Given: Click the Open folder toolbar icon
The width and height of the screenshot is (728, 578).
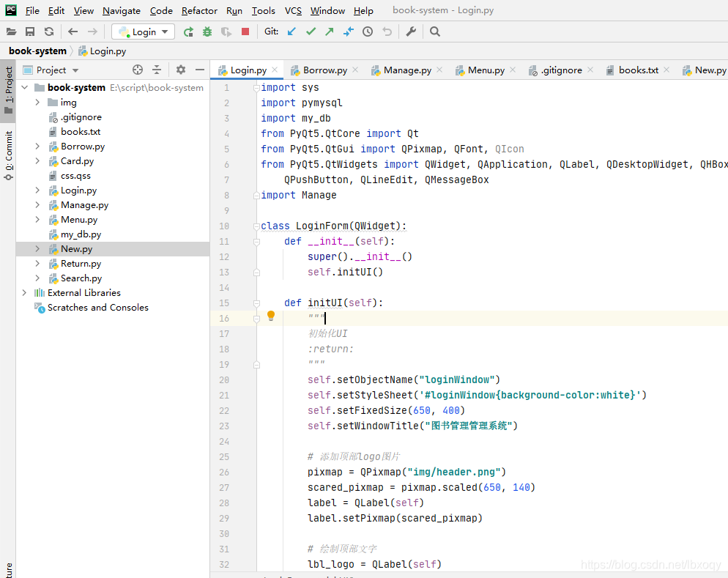Looking at the screenshot, I should (x=11, y=32).
